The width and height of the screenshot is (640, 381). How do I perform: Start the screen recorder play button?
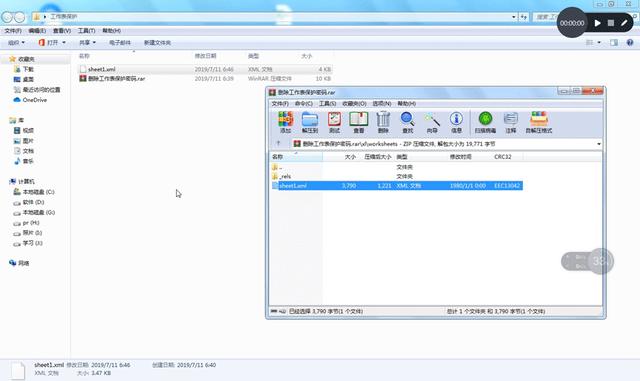(x=598, y=23)
